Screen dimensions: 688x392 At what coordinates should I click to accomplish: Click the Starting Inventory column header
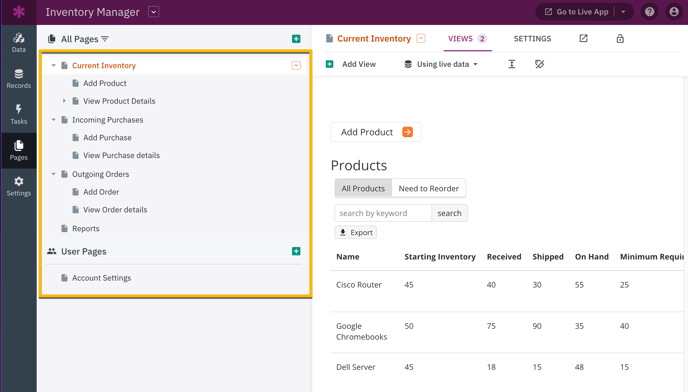pos(440,257)
